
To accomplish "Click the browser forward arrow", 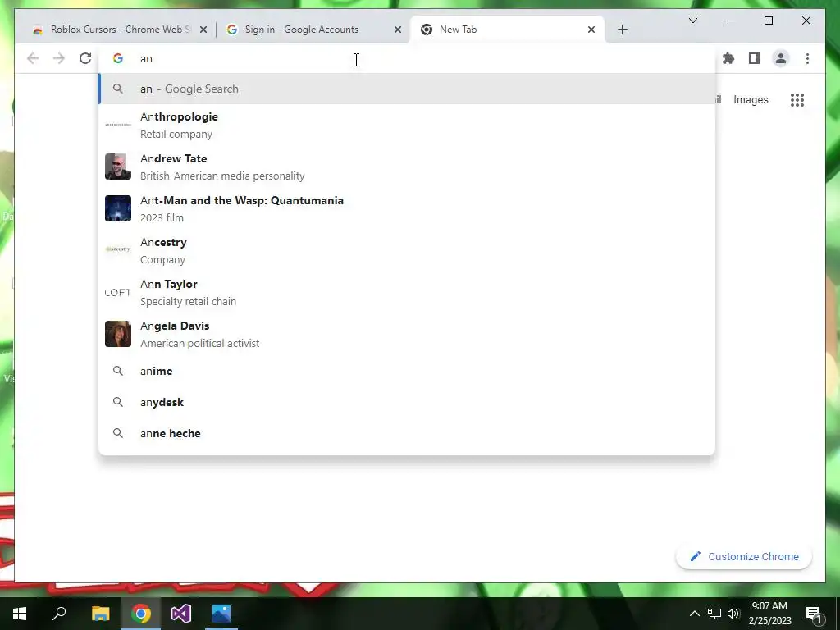I will pyautogui.click(x=59, y=58).
